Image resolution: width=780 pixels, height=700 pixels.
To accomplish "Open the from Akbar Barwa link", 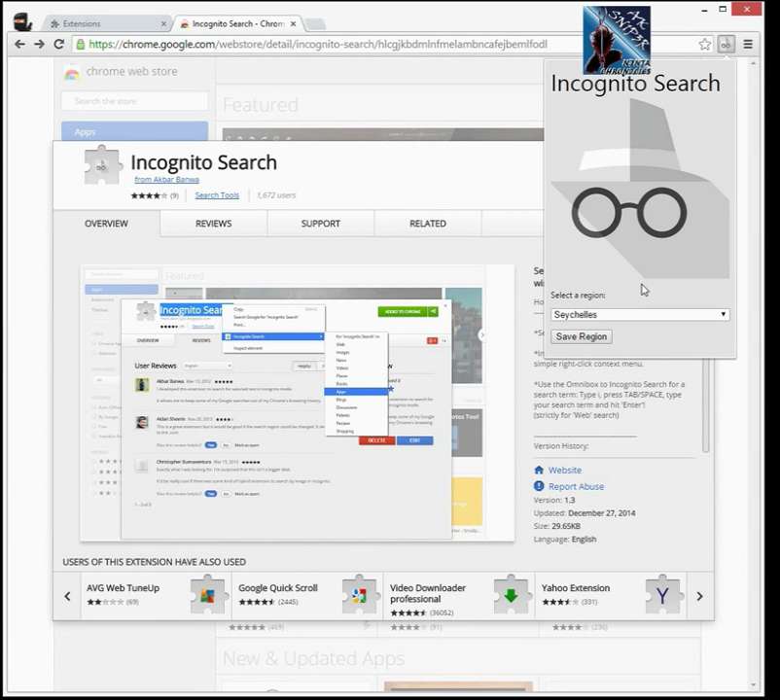I will (x=166, y=180).
